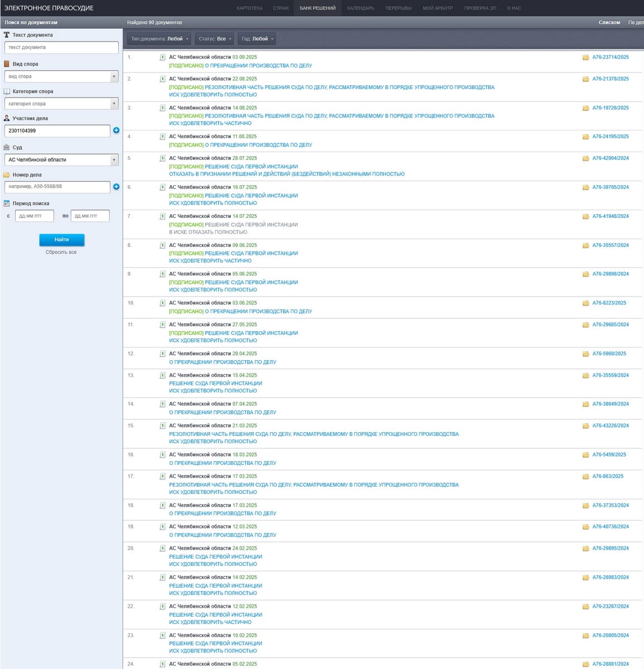Click document icon of result dated 03.09.2025
Image resolution: width=644 pixels, height=669 pixels.
click(163, 57)
